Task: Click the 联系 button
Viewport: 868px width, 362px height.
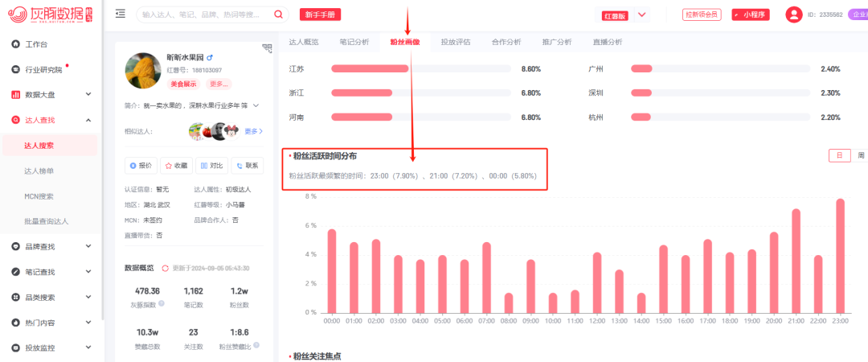Action: [247, 165]
